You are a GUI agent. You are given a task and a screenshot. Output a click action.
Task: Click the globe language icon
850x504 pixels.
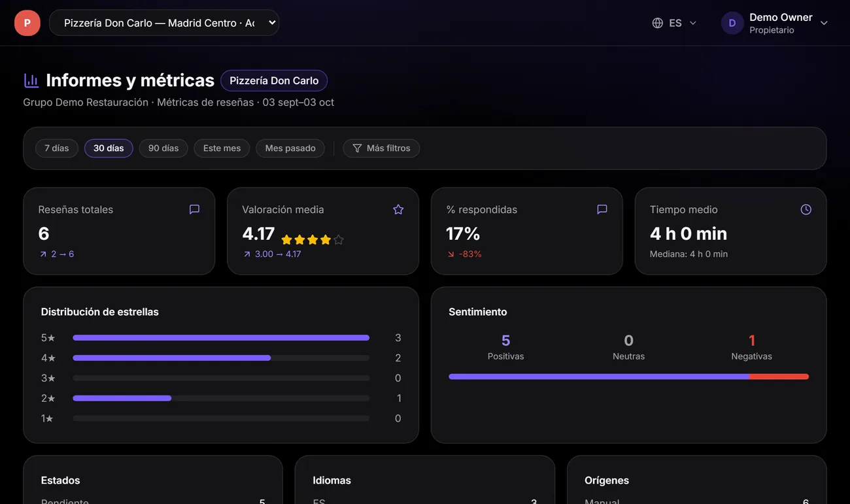click(x=658, y=23)
